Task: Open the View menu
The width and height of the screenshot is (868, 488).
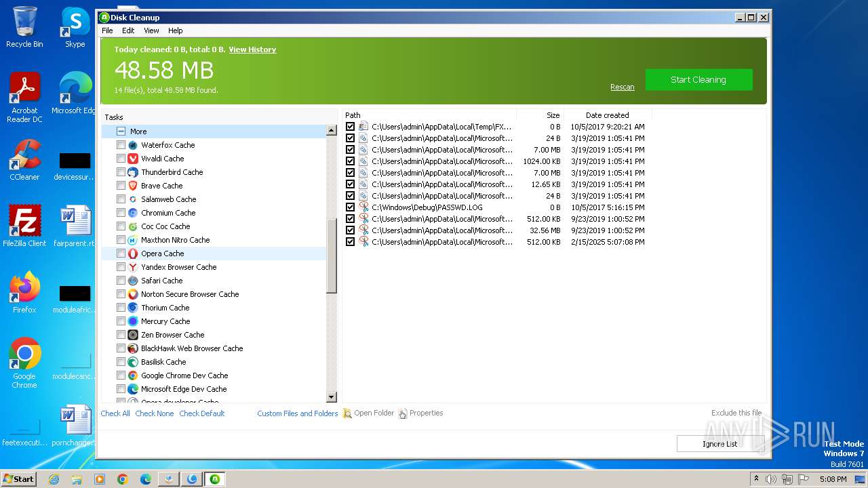Action: [151, 30]
